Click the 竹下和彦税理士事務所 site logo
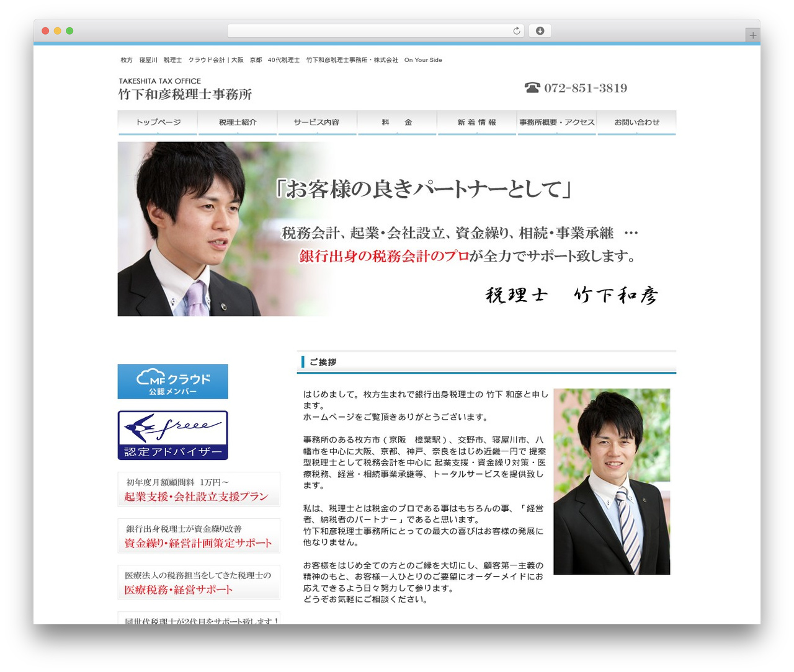 click(185, 89)
